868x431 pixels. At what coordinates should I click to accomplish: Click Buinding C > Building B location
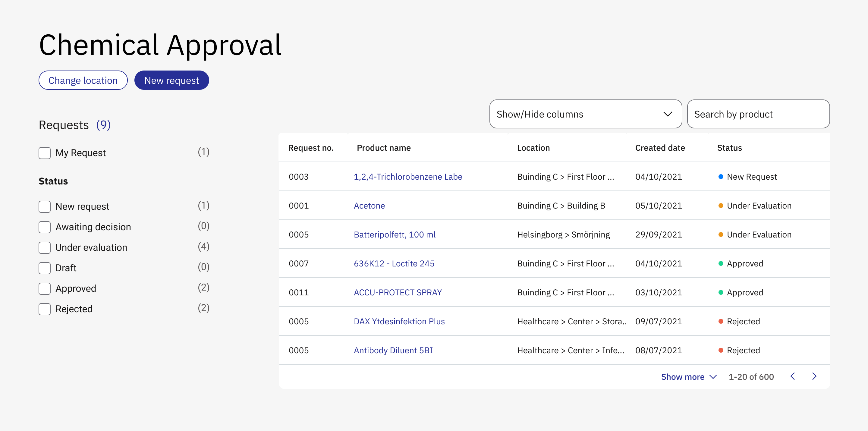[561, 206]
